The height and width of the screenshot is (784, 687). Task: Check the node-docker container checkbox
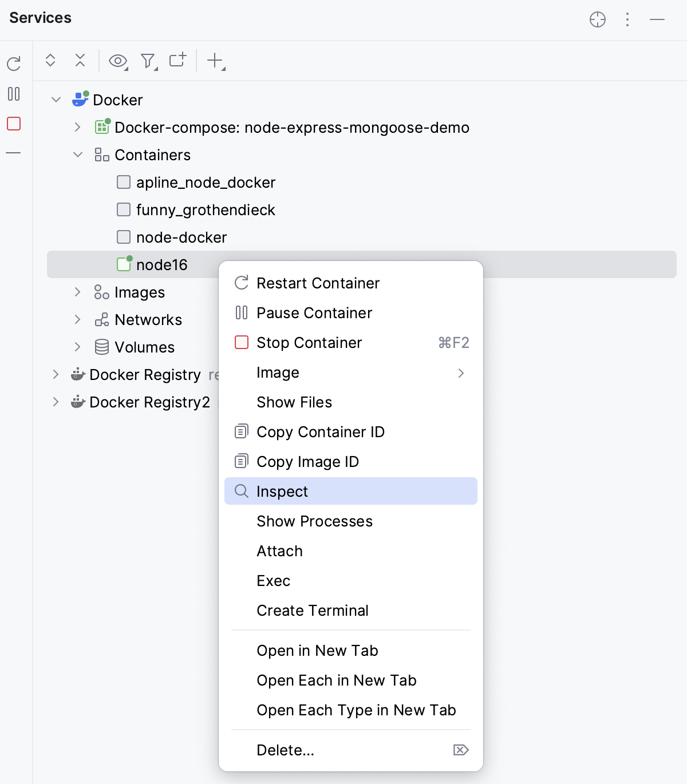coord(123,237)
